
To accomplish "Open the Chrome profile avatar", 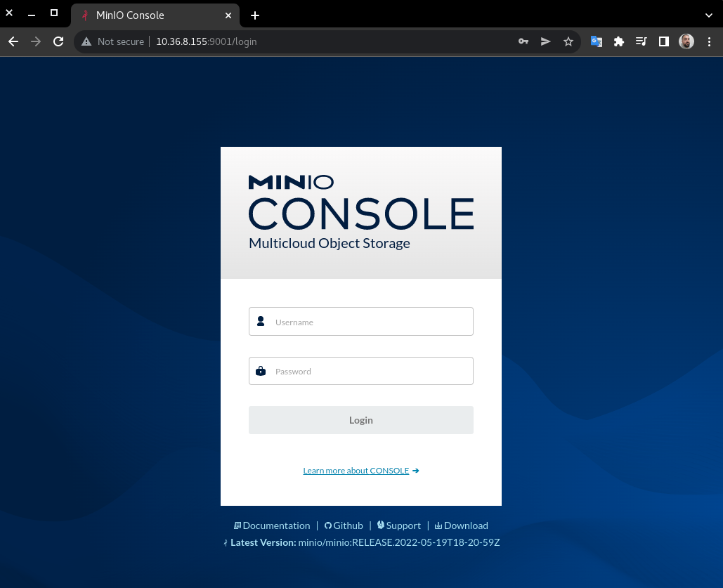I will pos(686,41).
